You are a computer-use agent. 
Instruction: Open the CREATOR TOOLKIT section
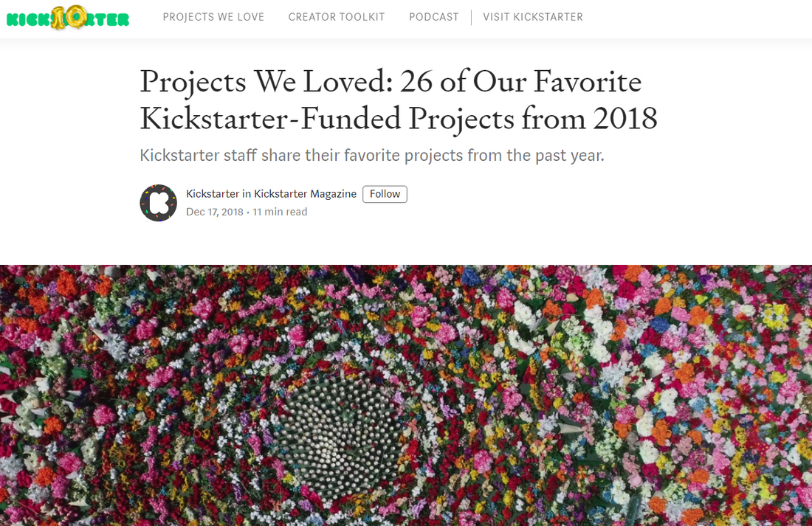(x=336, y=16)
